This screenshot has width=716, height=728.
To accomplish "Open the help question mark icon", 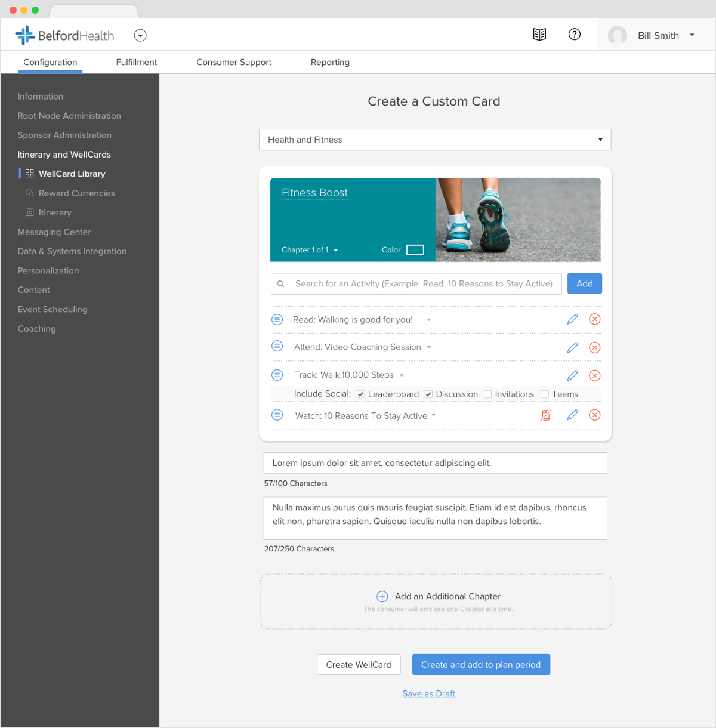I will point(575,34).
